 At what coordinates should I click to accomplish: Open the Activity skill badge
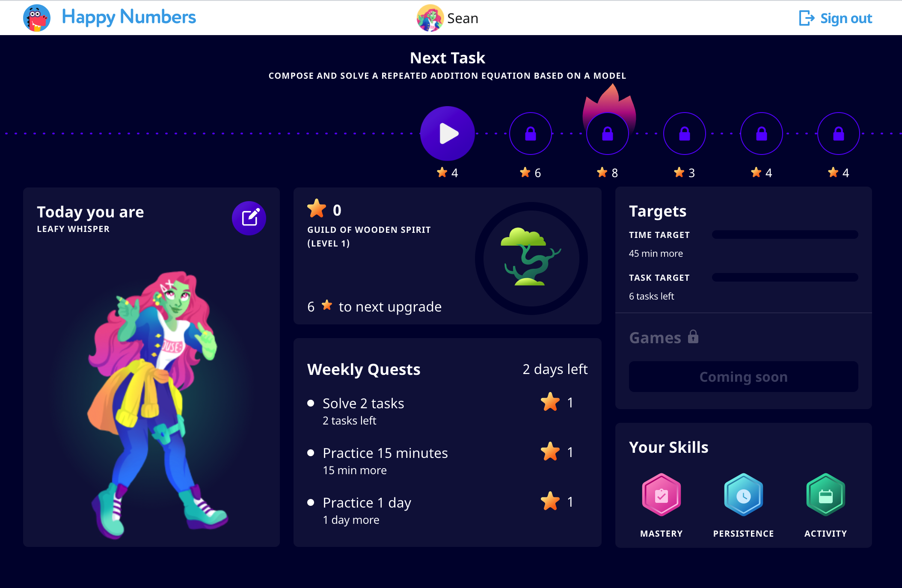pyautogui.click(x=826, y=495)
